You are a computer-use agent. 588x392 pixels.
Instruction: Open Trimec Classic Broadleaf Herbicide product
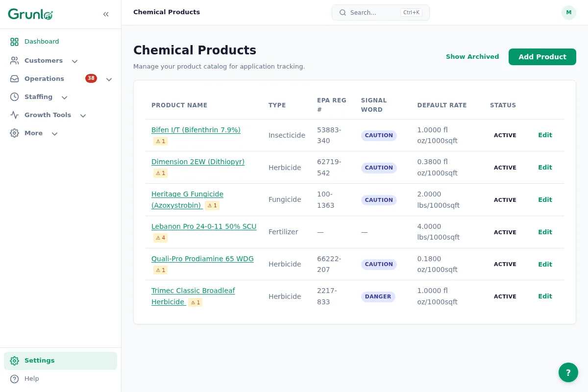coord(193,296)
